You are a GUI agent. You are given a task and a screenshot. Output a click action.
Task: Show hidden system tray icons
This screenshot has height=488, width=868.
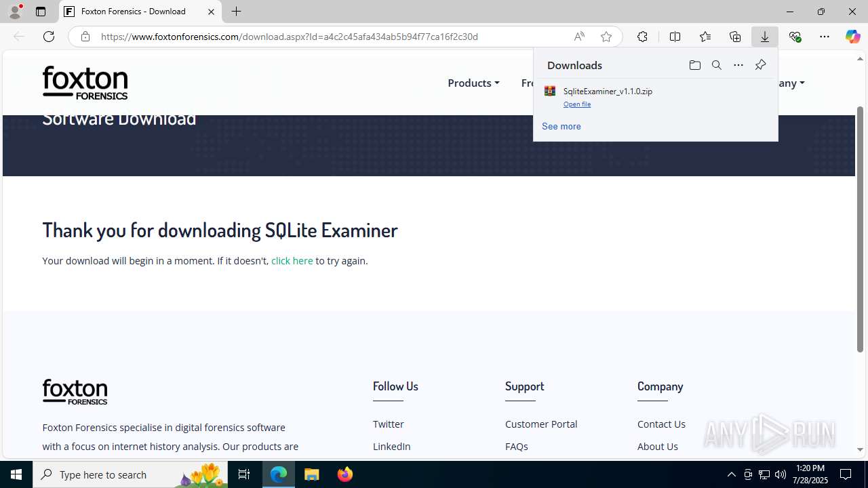[731, 474]
